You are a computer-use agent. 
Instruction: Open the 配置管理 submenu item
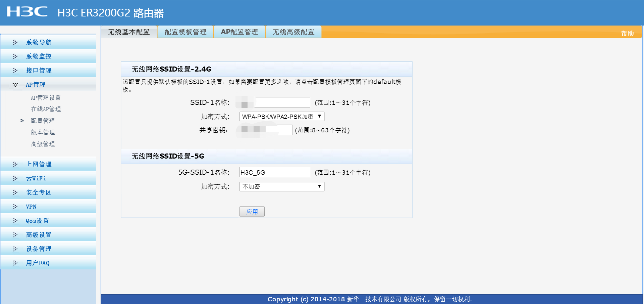(x=43, y=121)
